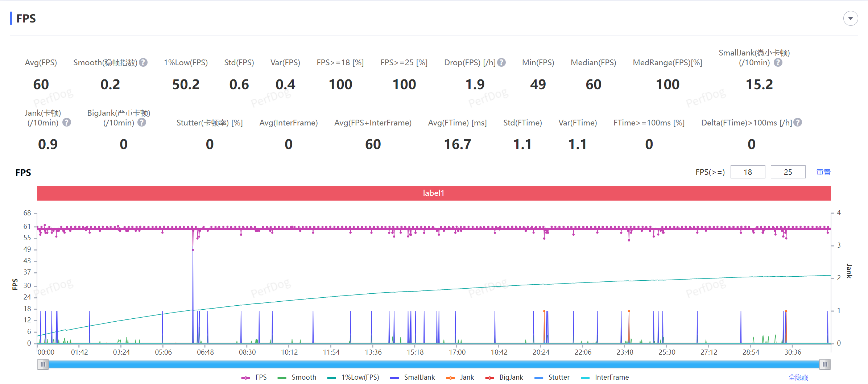This screenshot has width=868, height=384.
Task: Click the FPS threshold field showing 18
Action: [x=748, y=172]
